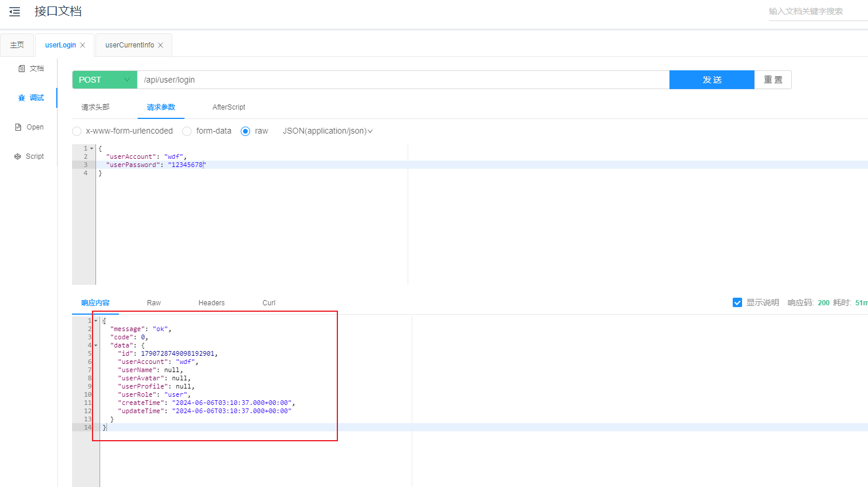Collapse request JSON fold arrow on line 1
The image size is (868, 487).
click(91, 148)
